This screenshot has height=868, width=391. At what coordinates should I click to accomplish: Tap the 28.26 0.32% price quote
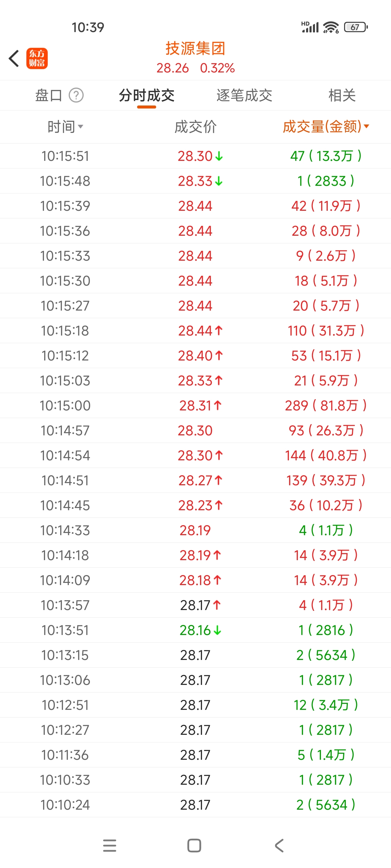(195, 68)
